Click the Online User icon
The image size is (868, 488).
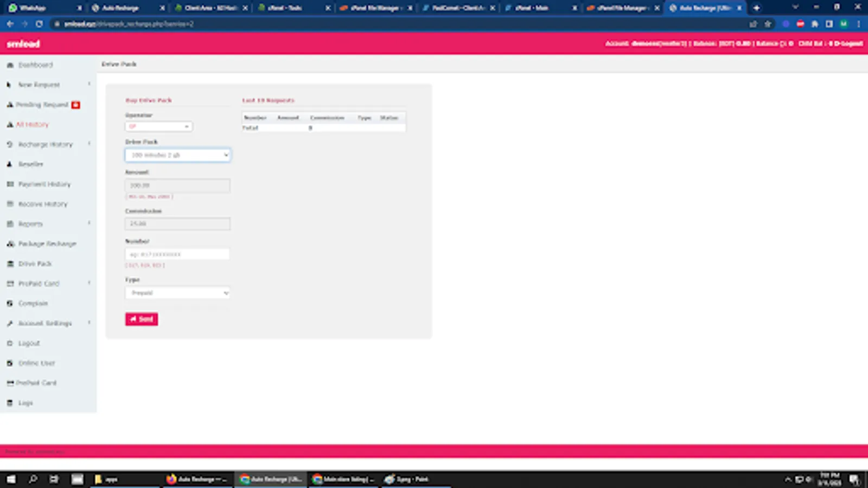[x=10, y=363]
